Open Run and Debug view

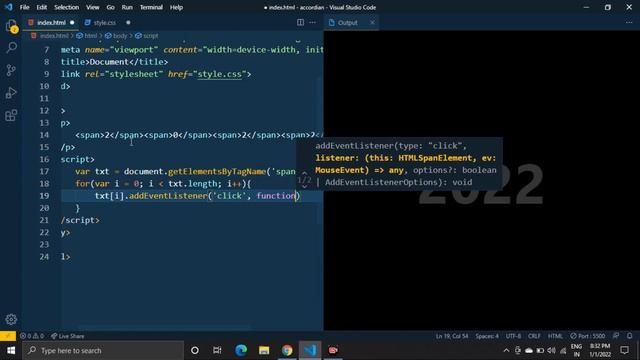(11, 93)
